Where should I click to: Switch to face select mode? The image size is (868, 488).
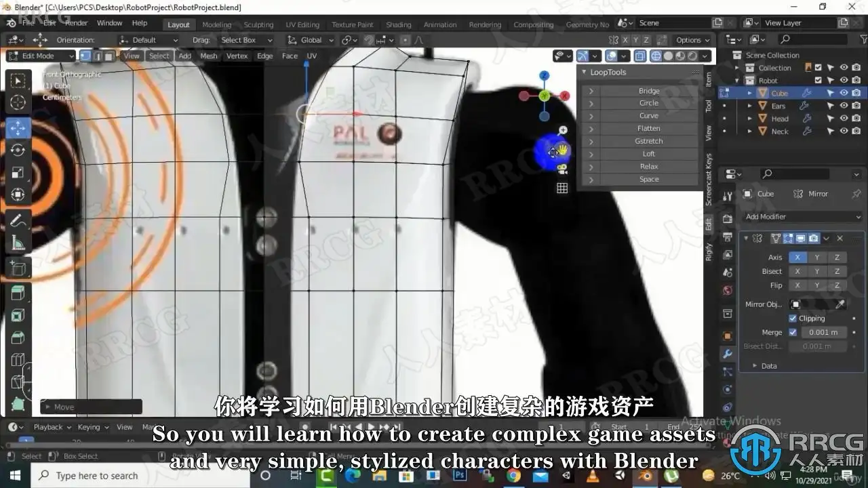click(x=109, y=56)
